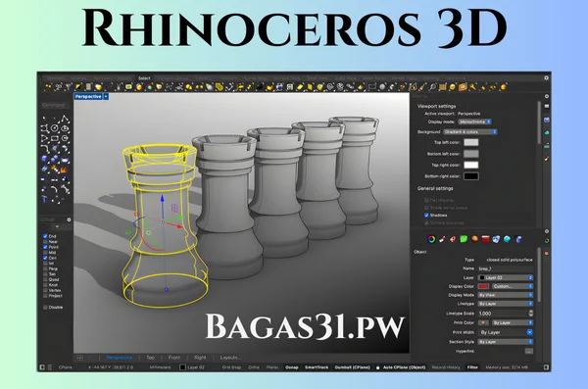Open the orange sphere tab in Properties panel
Viewport: 588px width, 389px height.
474,239
